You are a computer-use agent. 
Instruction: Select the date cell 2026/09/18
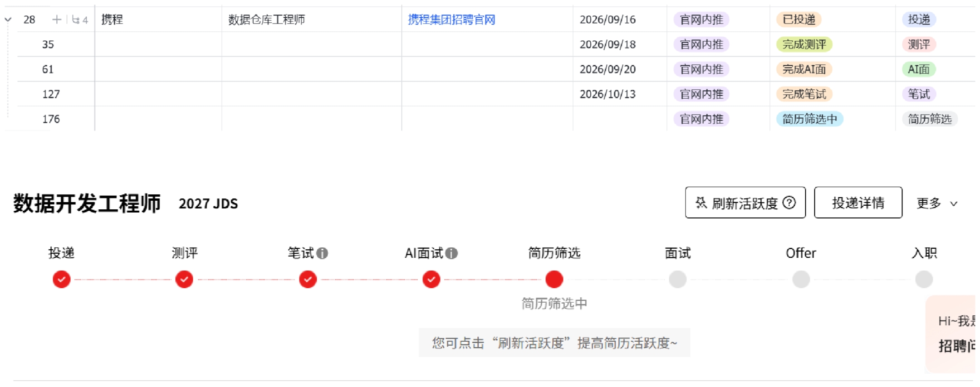point(620,44)
